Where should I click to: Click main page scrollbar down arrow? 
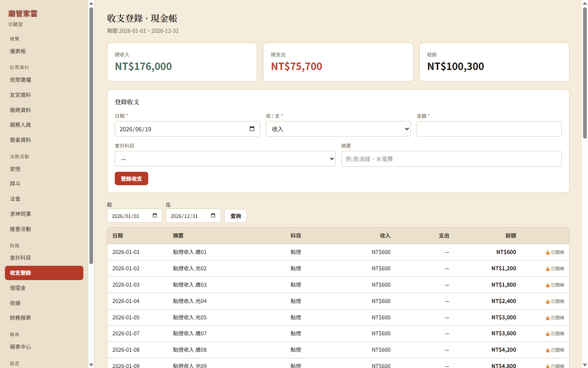[585, 365]
